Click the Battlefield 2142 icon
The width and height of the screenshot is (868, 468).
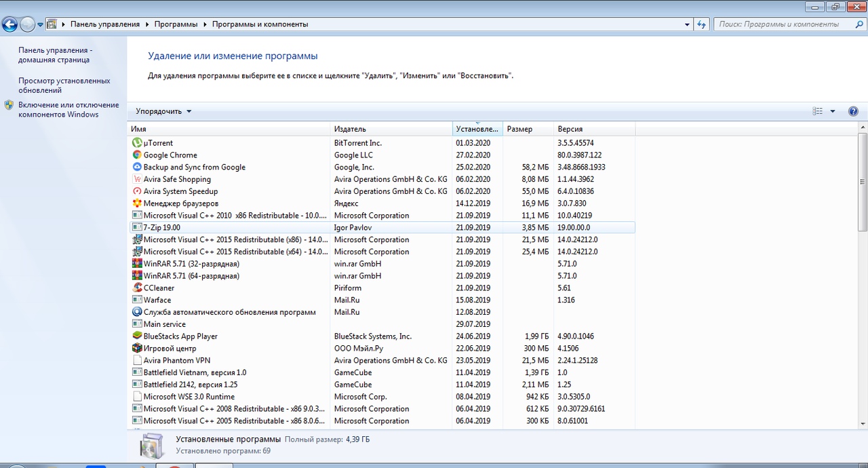[x=137, y=385]
